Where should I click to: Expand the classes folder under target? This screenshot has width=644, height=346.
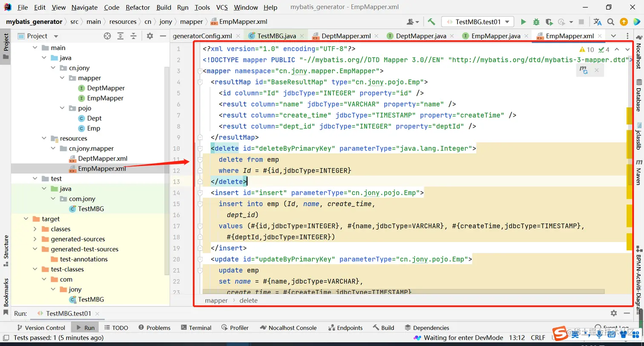click(36, 229)
